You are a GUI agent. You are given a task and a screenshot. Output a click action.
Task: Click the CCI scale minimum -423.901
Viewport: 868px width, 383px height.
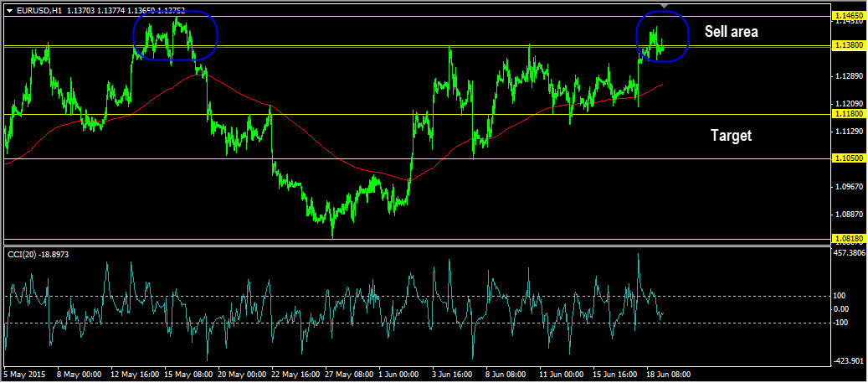[849, 361]
